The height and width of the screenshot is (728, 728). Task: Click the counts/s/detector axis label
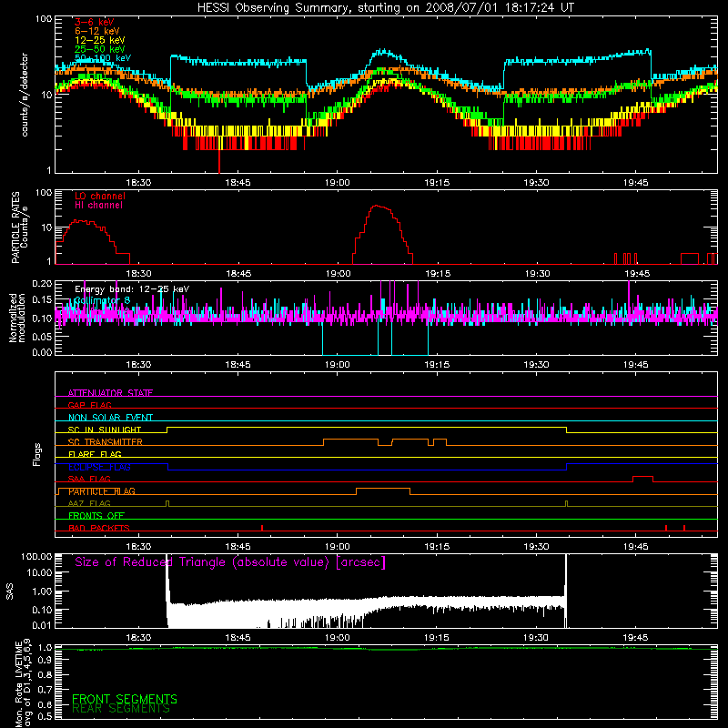25,95
